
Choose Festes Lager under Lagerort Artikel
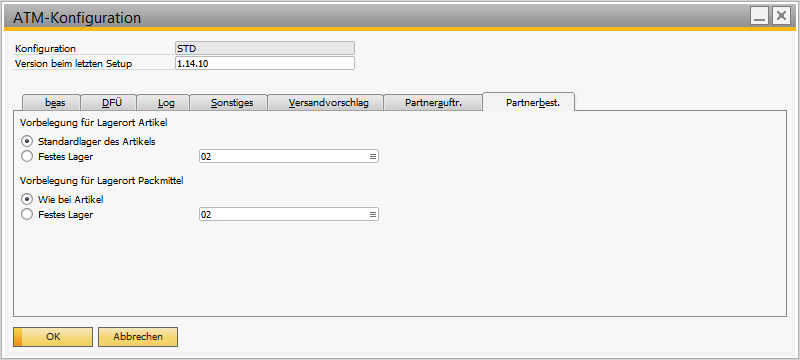26,157
